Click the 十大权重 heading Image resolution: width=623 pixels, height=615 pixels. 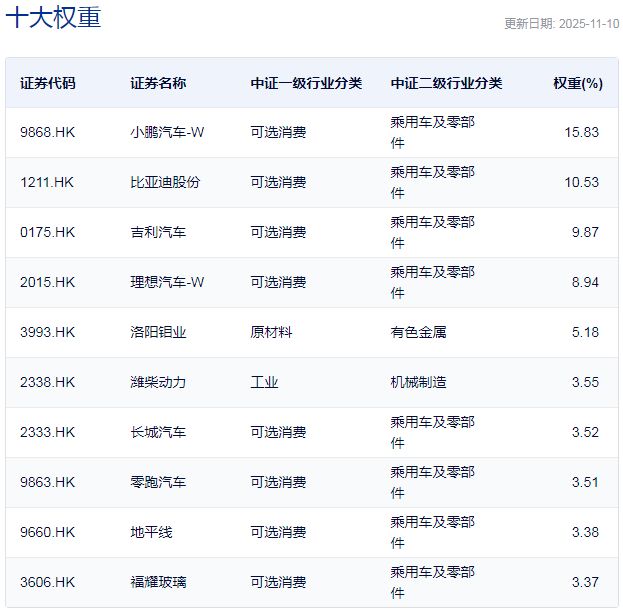53,18
